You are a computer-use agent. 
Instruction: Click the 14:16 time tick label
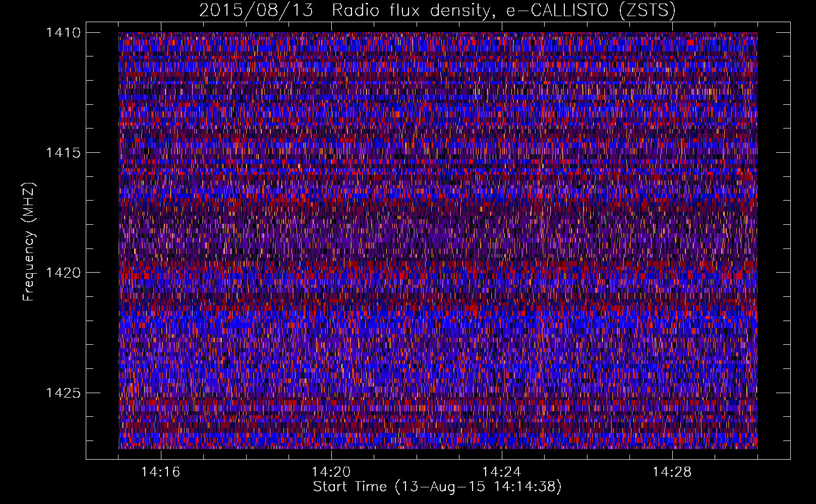(x=160, y=472)
